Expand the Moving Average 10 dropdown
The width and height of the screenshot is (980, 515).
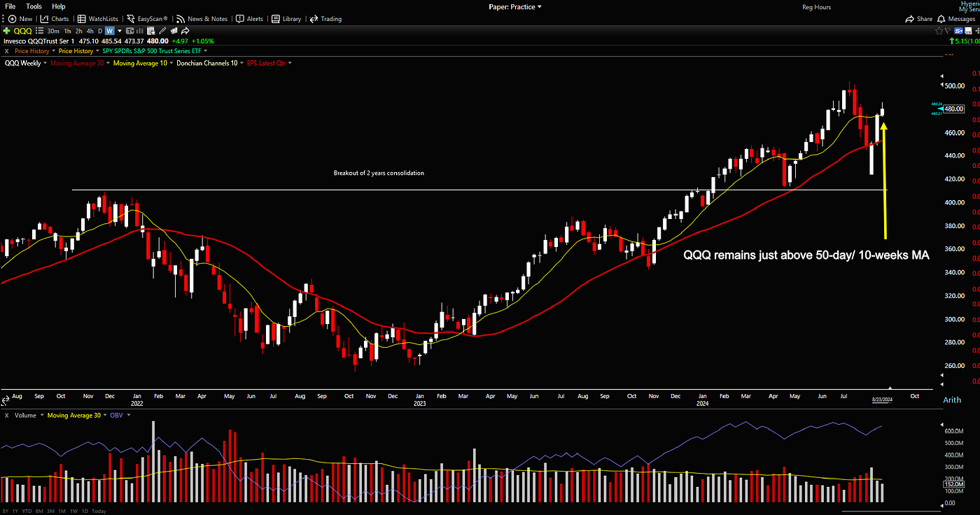point(171,63)
